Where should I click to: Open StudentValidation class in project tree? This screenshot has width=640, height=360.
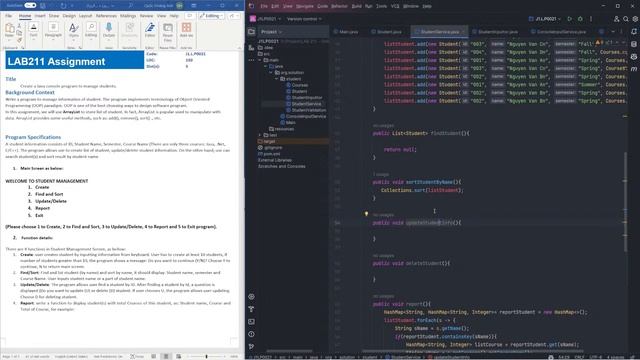point(306,110)
